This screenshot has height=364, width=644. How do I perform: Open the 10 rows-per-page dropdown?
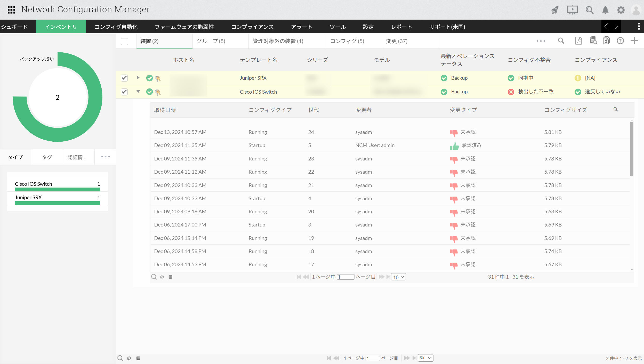point(398,277)
